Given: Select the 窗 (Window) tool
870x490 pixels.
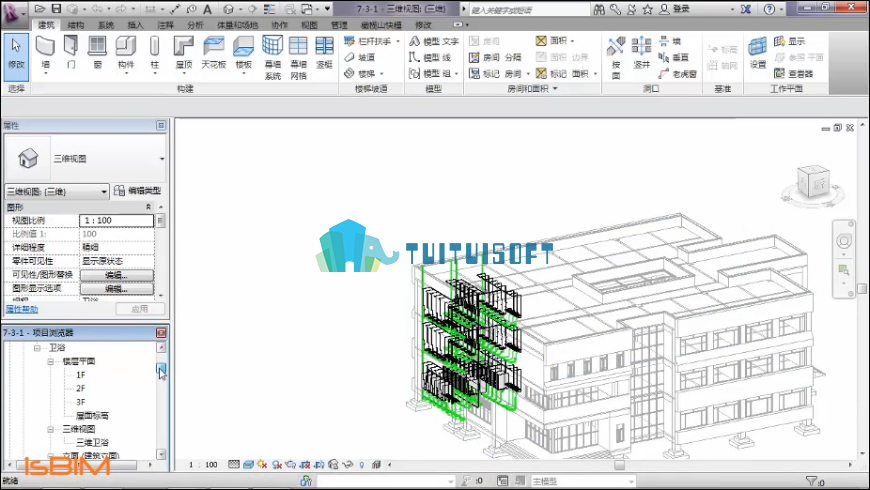Looking at the screenshot, I should click(x=97, y=52).
